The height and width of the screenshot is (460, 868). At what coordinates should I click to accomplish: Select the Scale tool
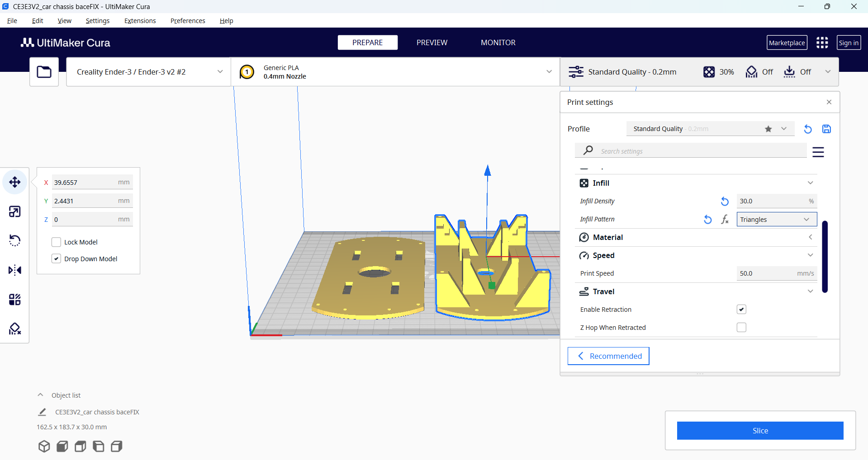point(15,211)
